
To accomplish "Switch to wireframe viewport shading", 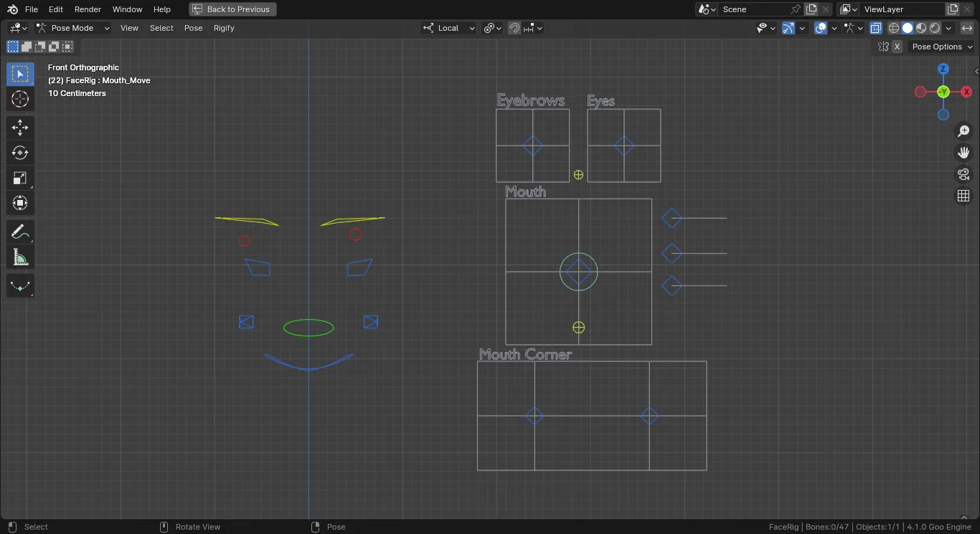I will [x=894, y=28].
